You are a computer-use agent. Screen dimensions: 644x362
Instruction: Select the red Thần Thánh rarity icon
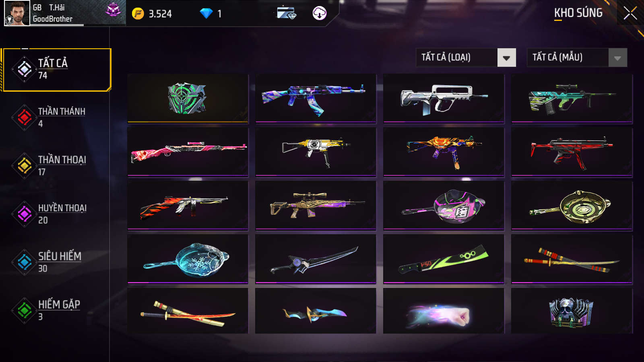point(25,117)
